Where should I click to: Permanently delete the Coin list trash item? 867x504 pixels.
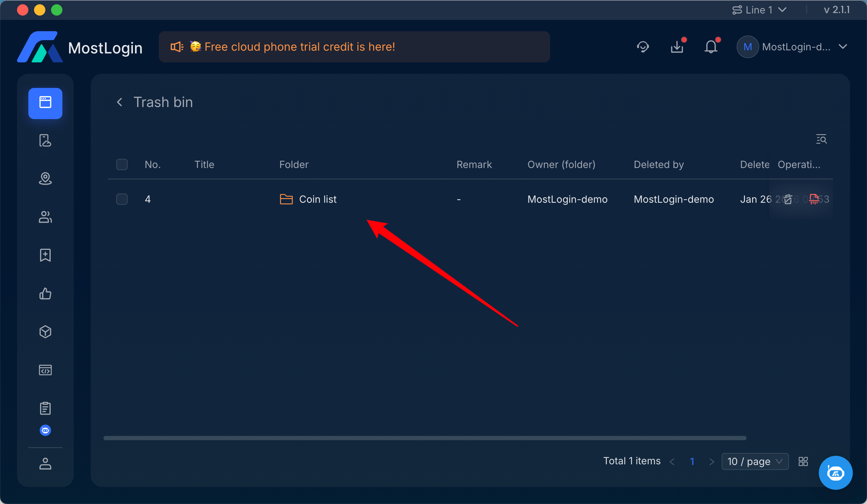tap(814, 199)
